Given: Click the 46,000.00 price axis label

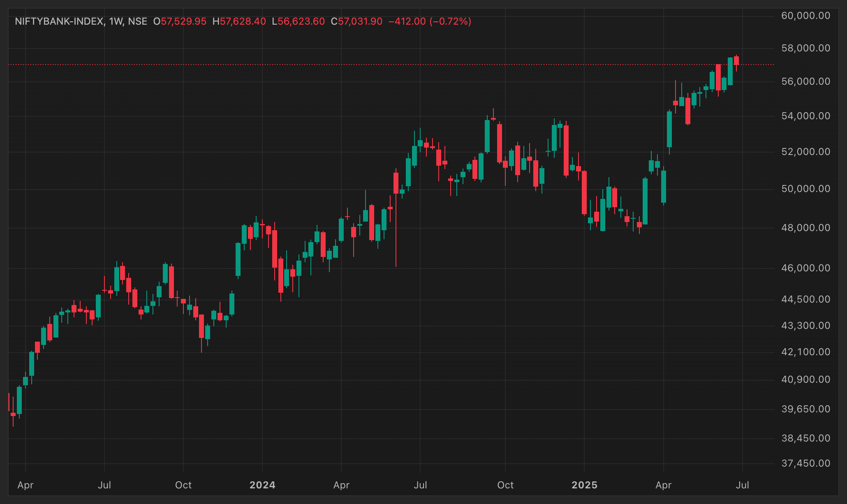Looking at the screenshot, I should coord(805,268).
